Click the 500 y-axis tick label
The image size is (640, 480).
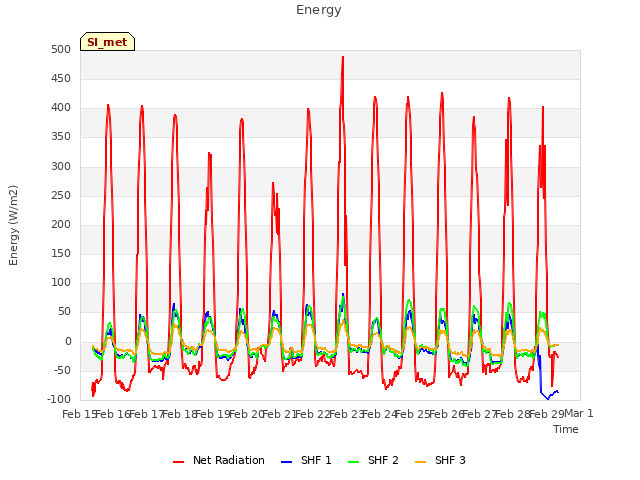point(61,50)
